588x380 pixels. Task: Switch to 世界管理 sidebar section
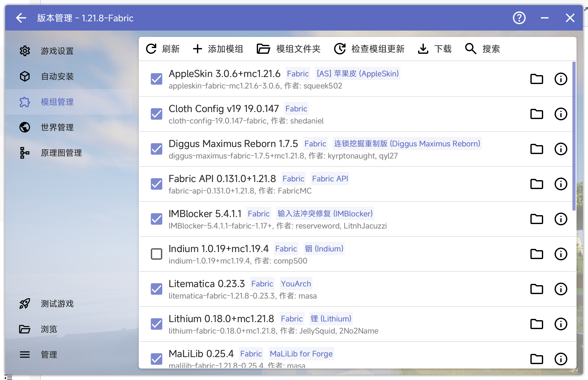[57, 127]
